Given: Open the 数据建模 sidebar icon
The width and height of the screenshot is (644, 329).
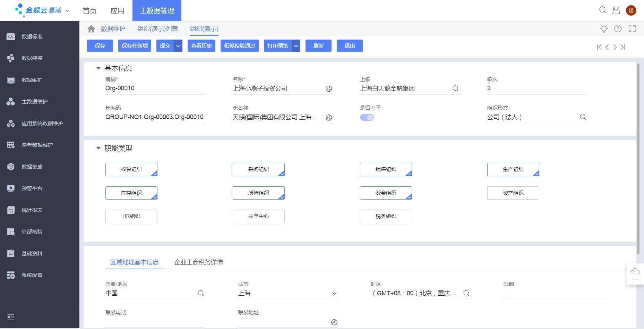Looking at the screenshot, I should pyautogui.click(x=11, y=58).
